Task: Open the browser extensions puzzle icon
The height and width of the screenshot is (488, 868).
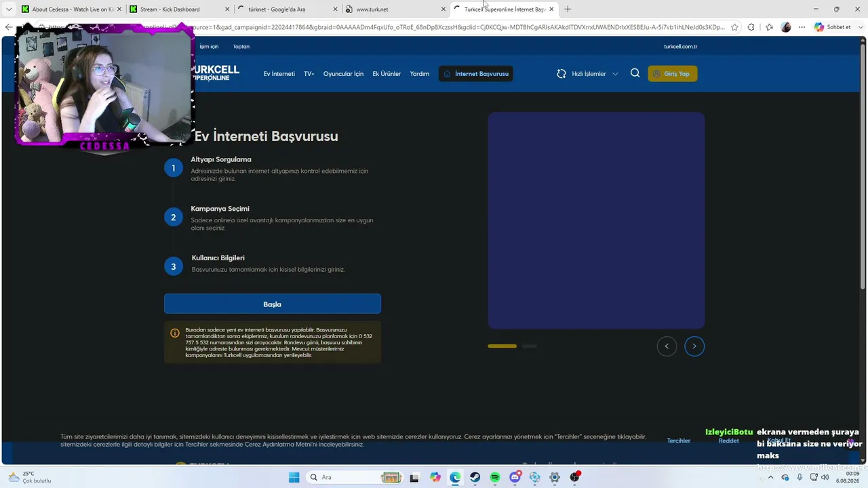Action: point(751,27)
